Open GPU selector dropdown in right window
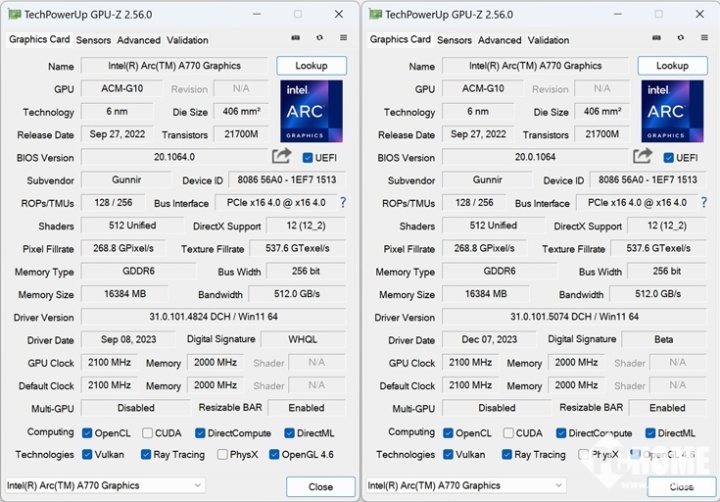Image resolution: width=720 pixels, height=502 pixels. [466, 485]
